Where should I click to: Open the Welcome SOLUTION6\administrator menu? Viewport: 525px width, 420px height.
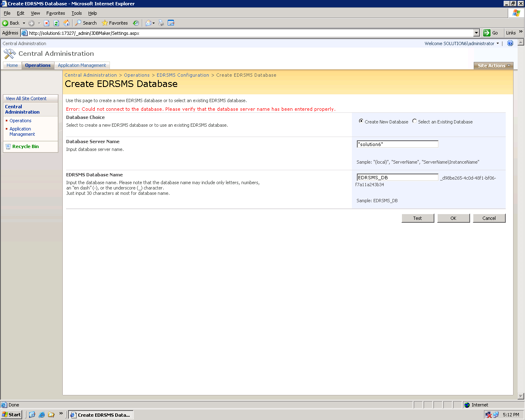[462, 43]
